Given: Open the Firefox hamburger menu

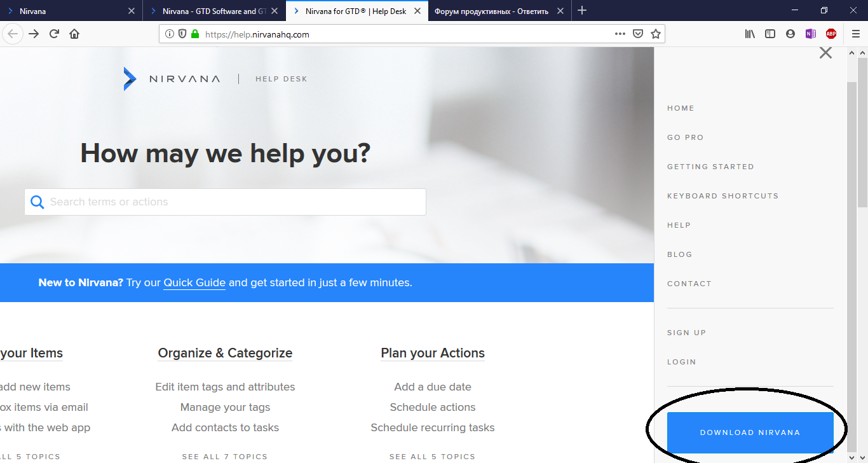Looking at the screenshot, I should tap(855, 34).
